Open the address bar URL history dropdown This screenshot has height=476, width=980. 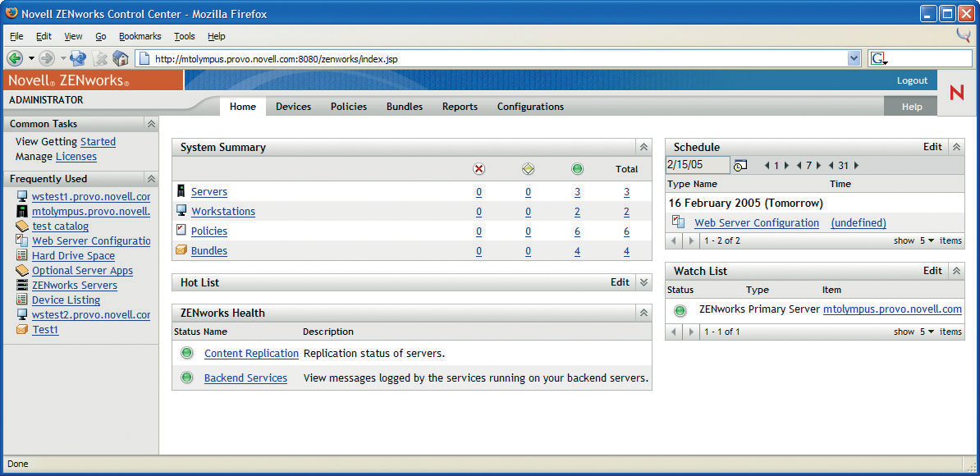pyautogui.click(x=854, y=59)
